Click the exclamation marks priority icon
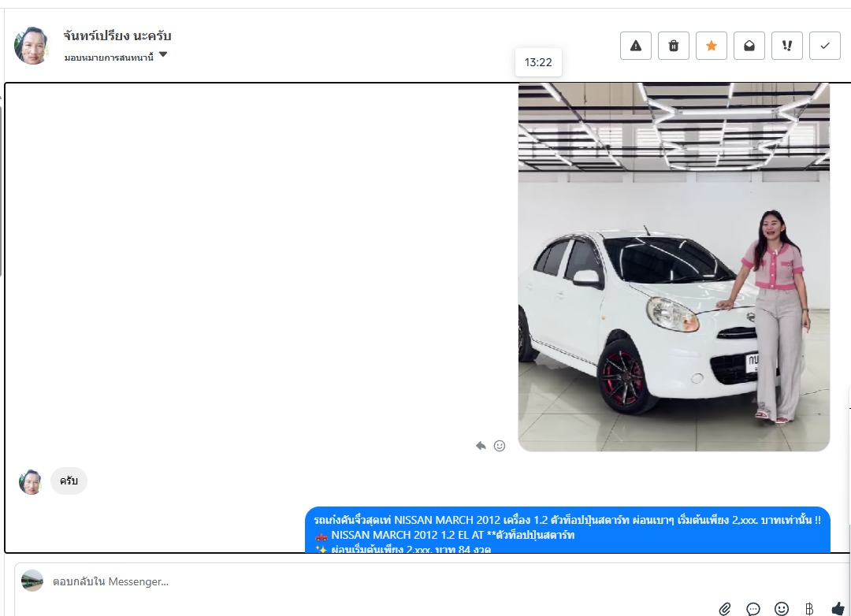The image size is (851, 616). coord(787,46)
